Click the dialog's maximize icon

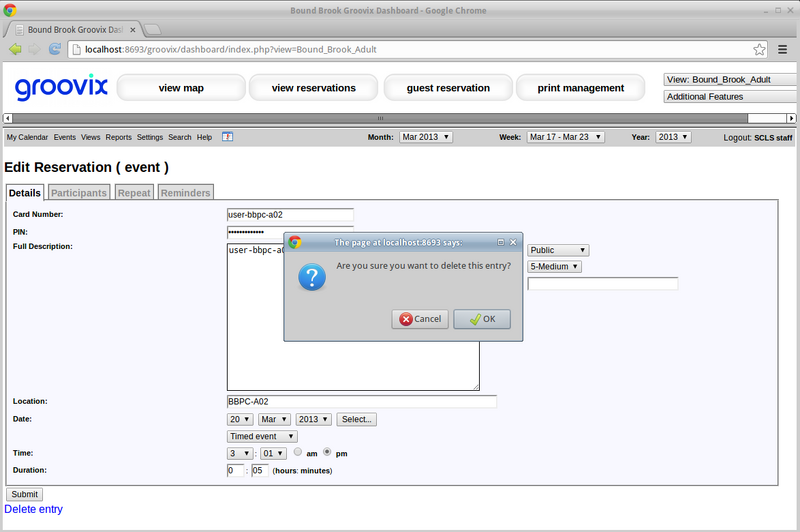[501, 242]
